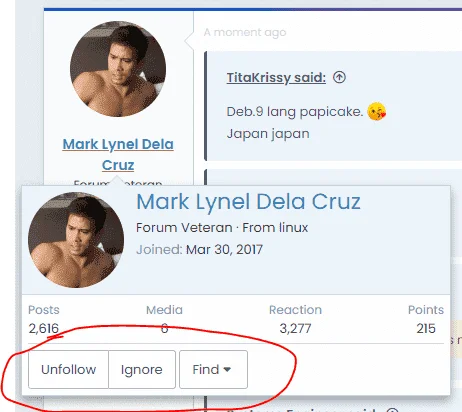The image size is (462, 412).
Task: Click the small avatar above the username link
Action: pos(118,69)
